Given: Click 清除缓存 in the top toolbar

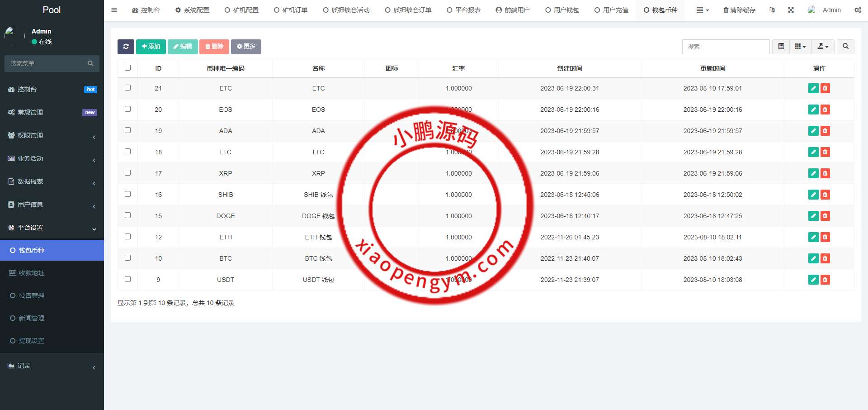Looking at the screenshot, I should click(739, 10).
